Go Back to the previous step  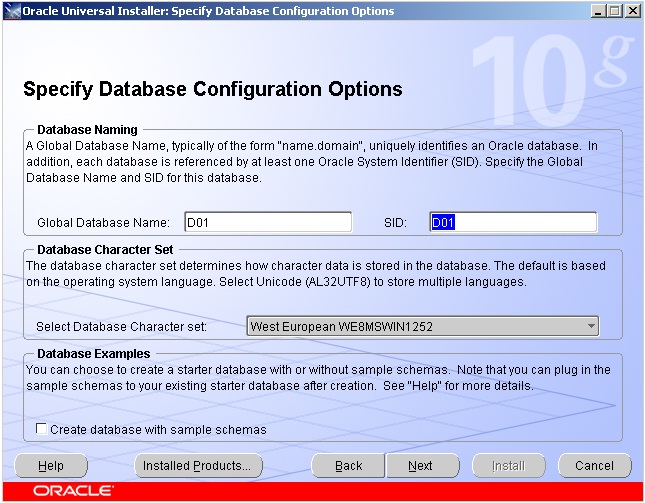coord(348,466)
